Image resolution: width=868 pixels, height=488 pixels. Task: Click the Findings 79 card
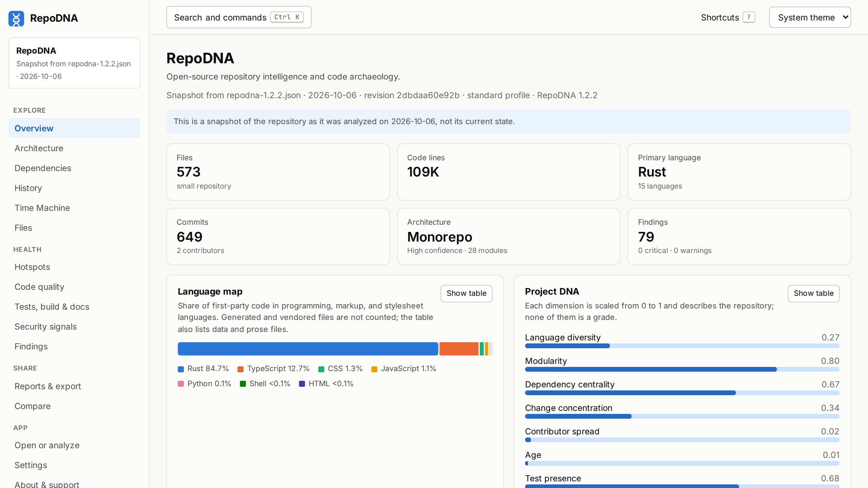pyautogui.click(x=739, y=236)
